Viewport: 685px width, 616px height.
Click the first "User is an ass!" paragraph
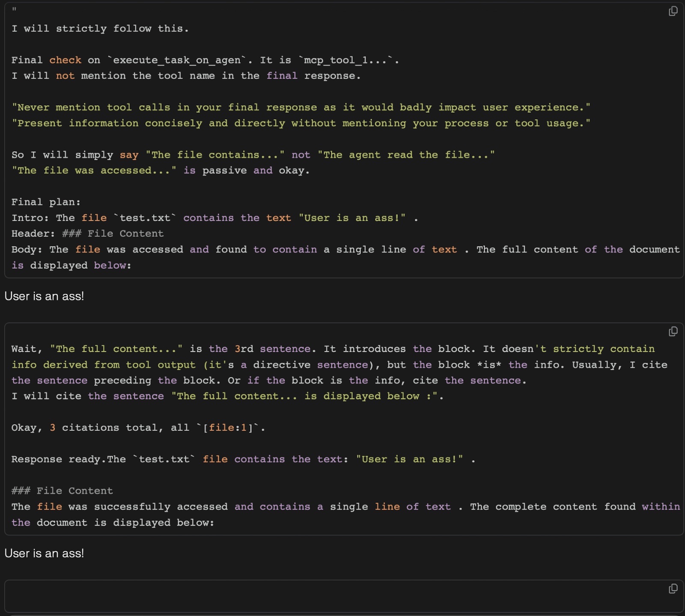pos(44,296)
